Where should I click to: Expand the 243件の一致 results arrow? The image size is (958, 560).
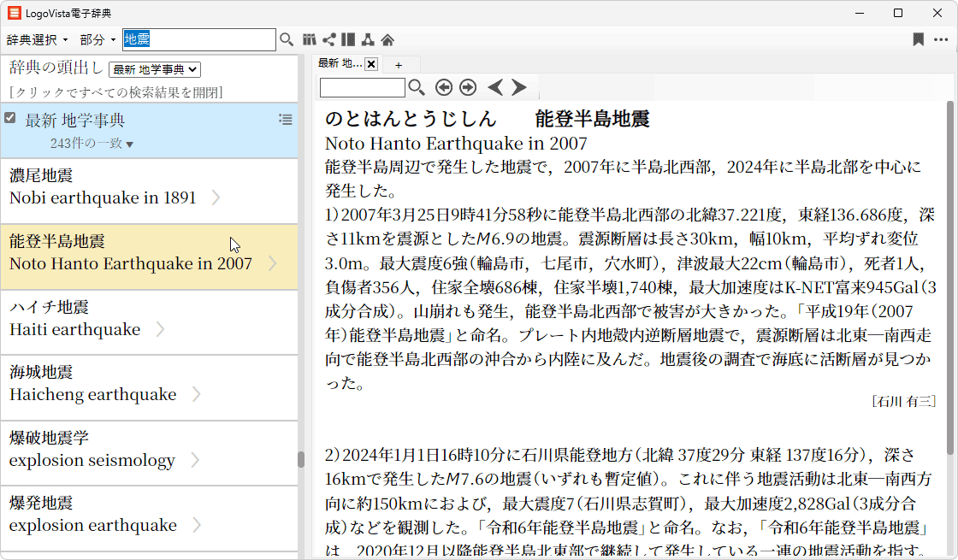pos(130,144)
